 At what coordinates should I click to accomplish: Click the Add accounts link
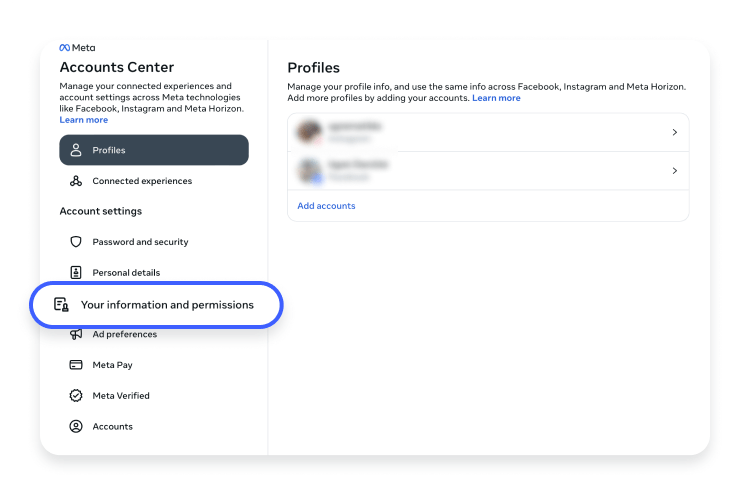326,206
